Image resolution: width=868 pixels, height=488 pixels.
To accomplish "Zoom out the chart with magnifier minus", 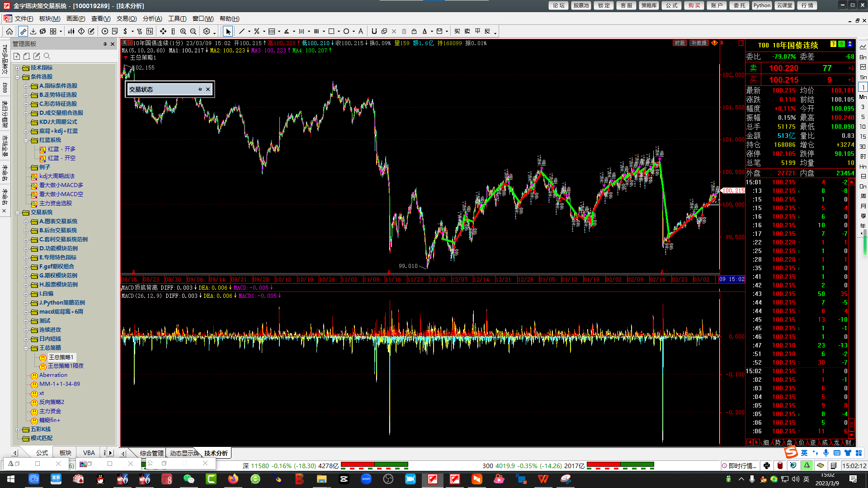I will (x=193, y=31).
